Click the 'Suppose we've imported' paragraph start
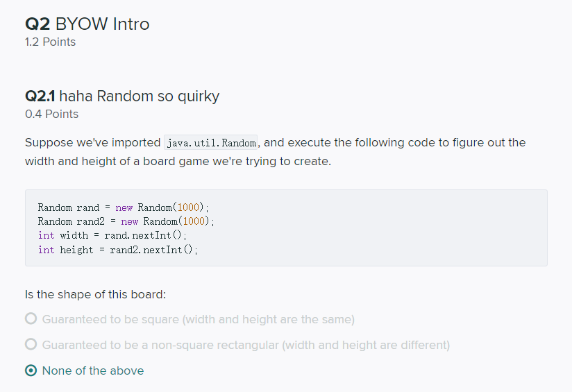The height and width of the screenshot is (392, 572). (x=92, y=143)
